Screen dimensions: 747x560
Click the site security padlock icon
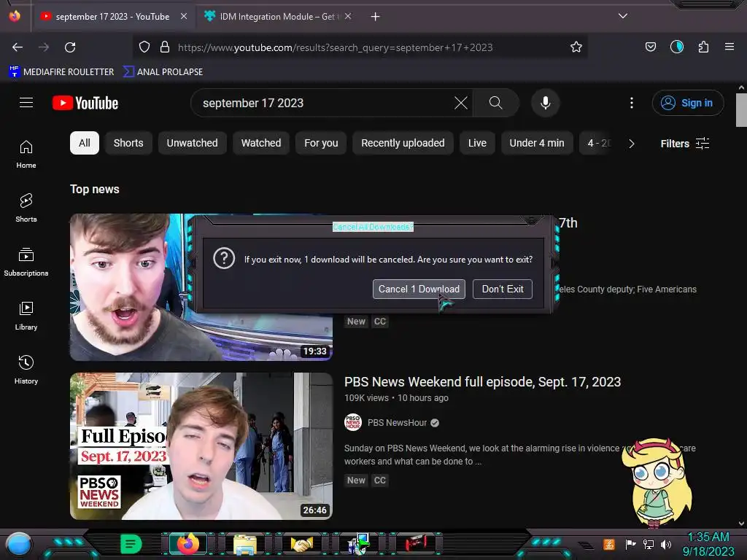coord(165,47)
